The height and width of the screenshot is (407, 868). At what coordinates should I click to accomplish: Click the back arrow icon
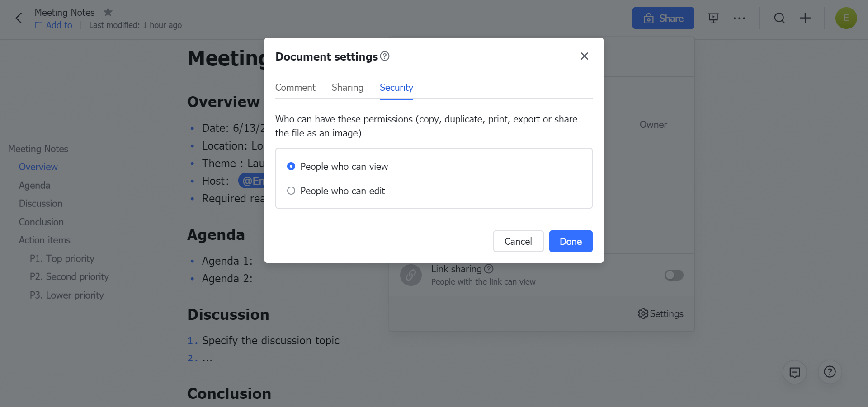[x=19, y=18]
